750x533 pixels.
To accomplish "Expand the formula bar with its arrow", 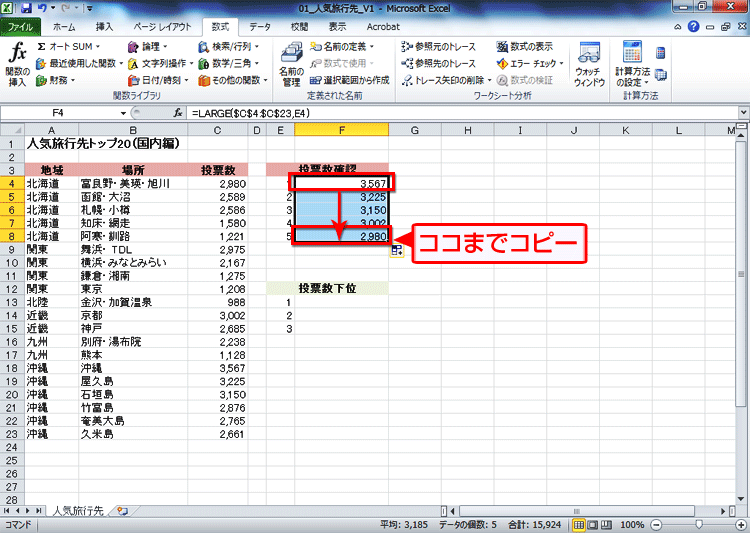I will tap(743, 112).
